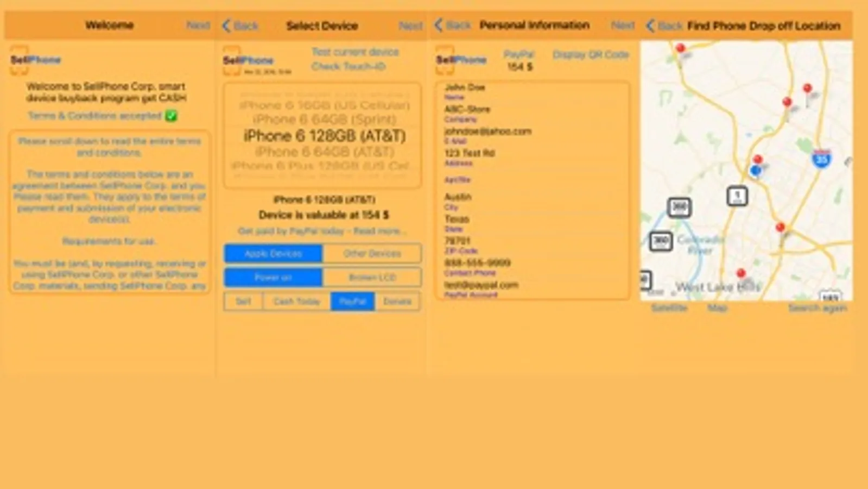Toggle the Terms & Conditions accepted checkmark

(171, 116)
